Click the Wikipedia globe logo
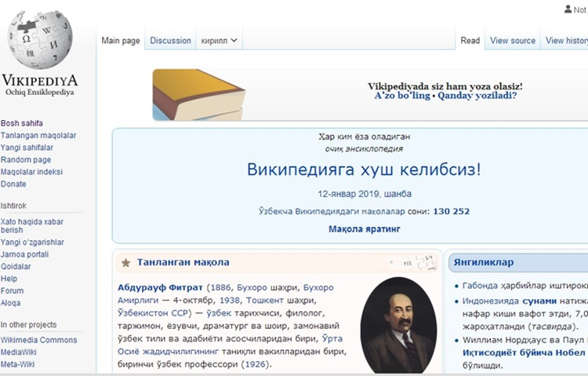The height and width of the screenshot is (376, 588). pyautogui.click(x=40, y=39)
